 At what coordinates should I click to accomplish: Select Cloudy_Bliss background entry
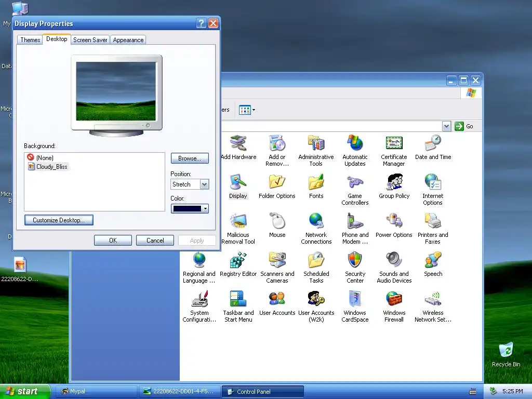tap(48, 167)
